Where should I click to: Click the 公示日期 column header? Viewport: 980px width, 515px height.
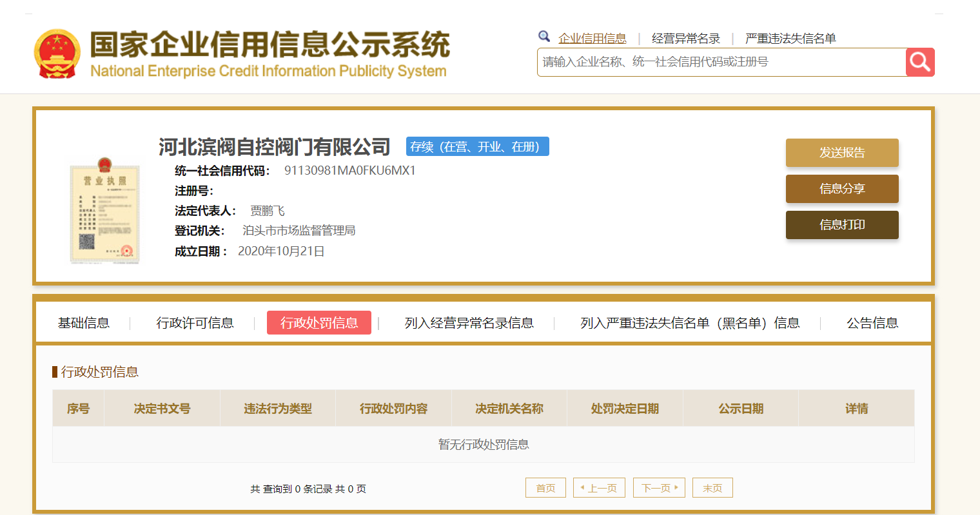point(741,409)
